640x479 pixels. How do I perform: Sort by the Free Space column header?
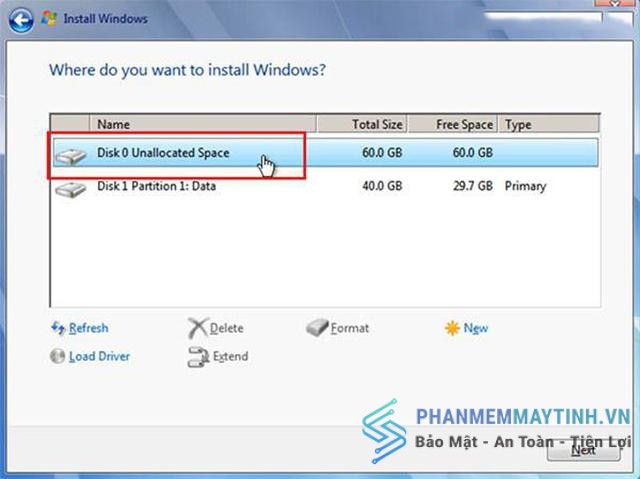click(453, 124)
